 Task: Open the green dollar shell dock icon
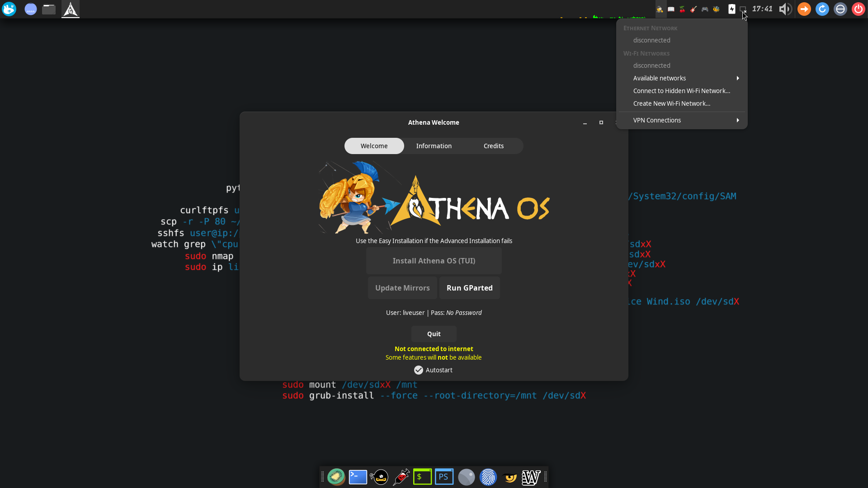(423, 477)
